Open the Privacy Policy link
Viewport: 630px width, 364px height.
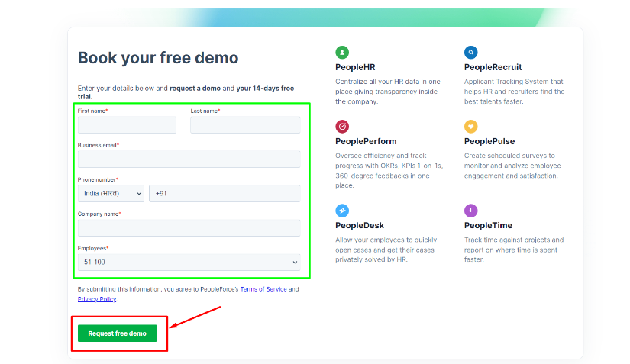click(97, 299)
